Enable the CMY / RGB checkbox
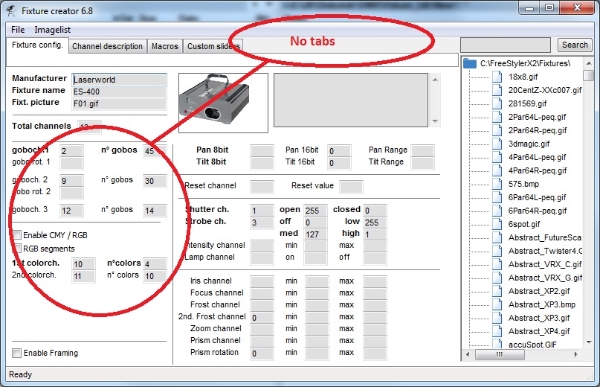The image size is (600, 387). coord(17,235)
